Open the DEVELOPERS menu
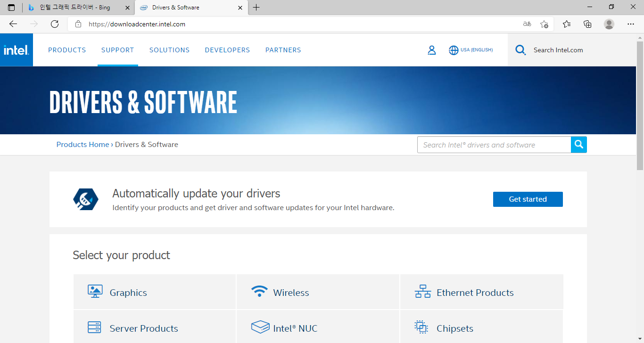This screenshot has height=343, width=644. tap(227, 50)
